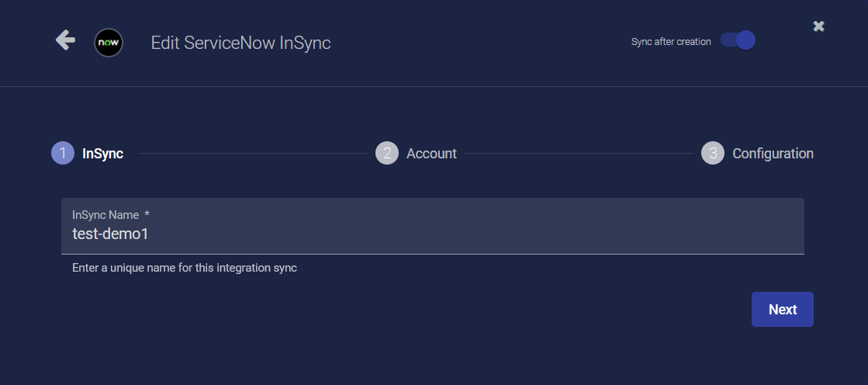
Task: Click the "Edit ServiceNow InSync" title
Action: (240, 43)
